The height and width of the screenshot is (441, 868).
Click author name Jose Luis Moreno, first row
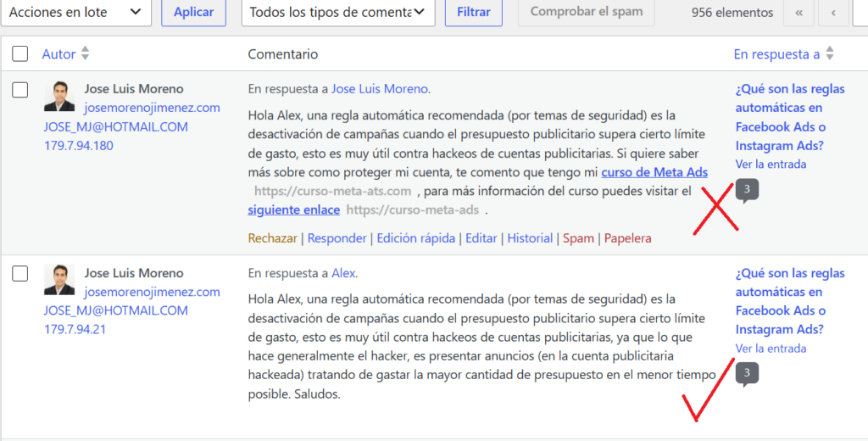click(x=133, y=89)
